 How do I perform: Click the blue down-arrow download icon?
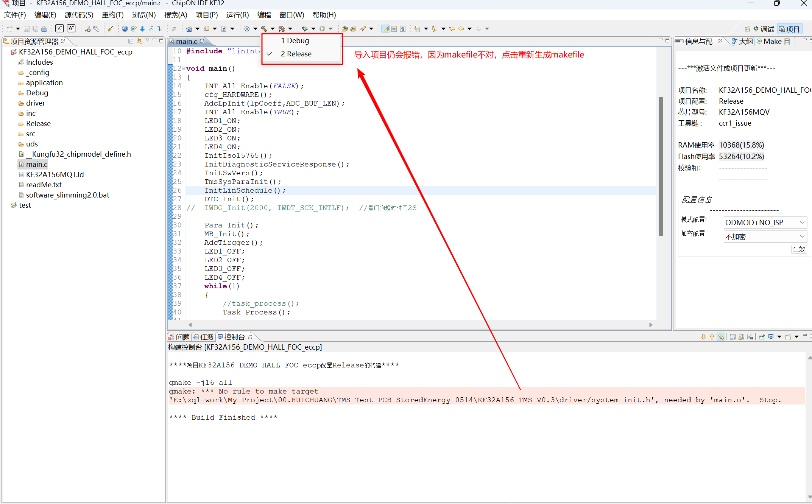142,29
